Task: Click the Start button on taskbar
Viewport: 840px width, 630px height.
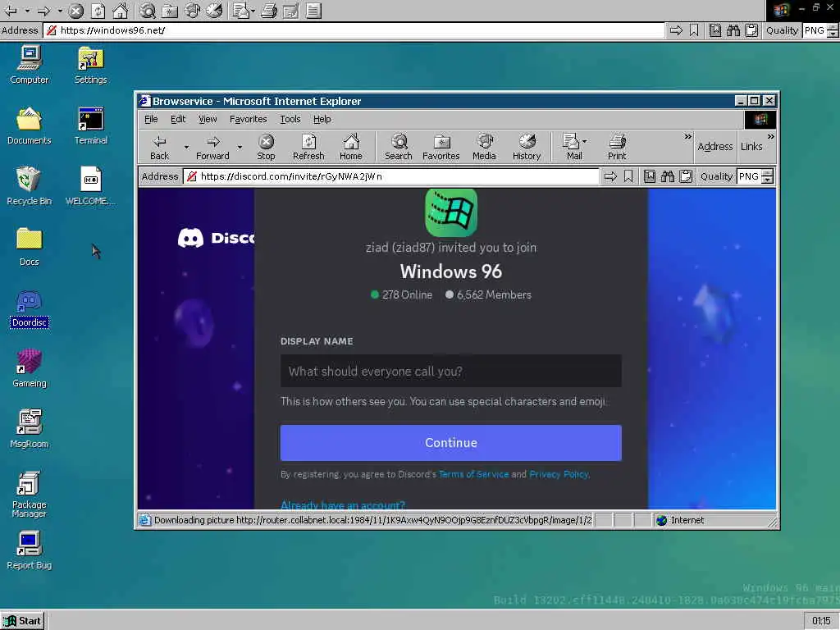Action: click(22, 621)
